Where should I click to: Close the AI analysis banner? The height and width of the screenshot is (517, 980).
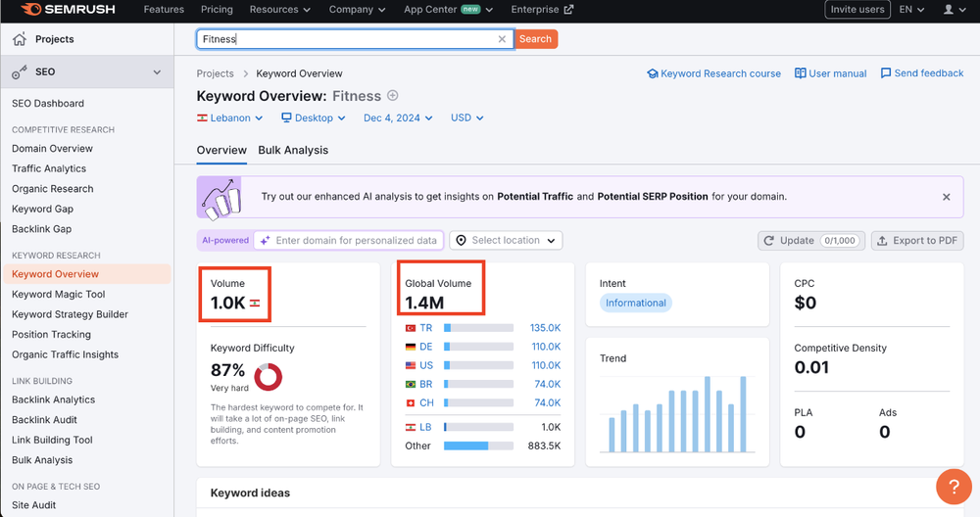click(947, 197)
